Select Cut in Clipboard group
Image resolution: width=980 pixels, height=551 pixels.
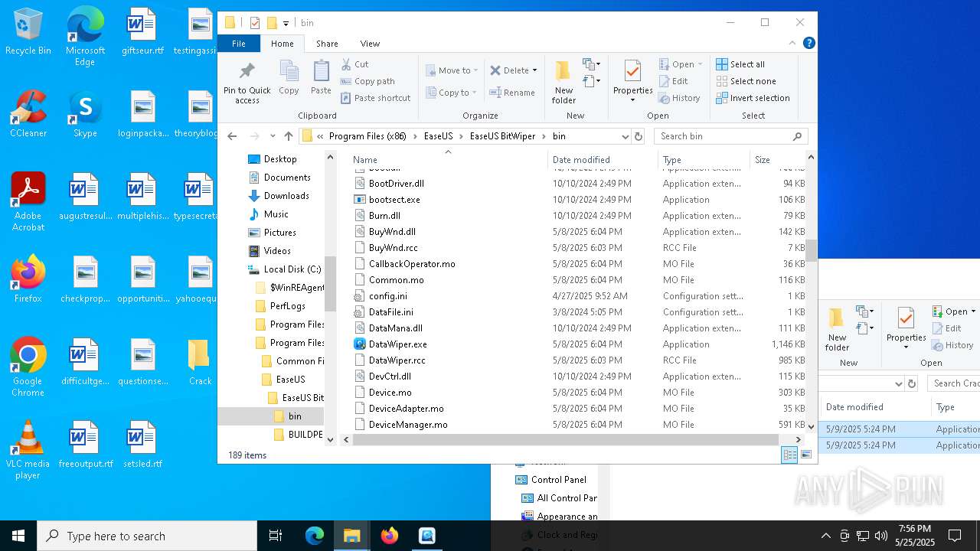[354, 64]
